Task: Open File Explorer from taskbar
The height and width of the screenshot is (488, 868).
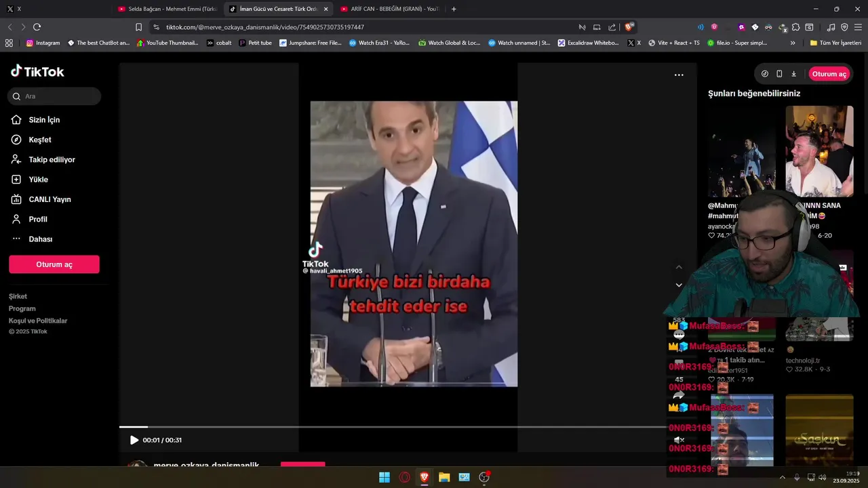Action: coord(444,477)
